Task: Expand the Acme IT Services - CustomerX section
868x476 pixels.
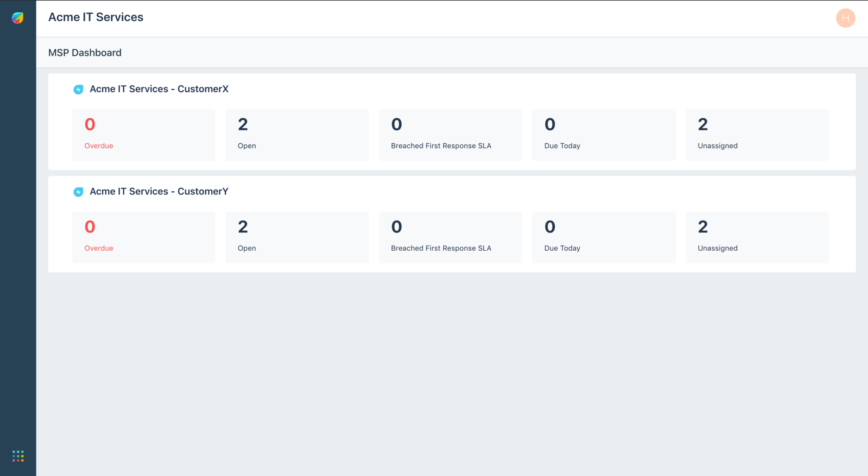Action: pos(159,89)
